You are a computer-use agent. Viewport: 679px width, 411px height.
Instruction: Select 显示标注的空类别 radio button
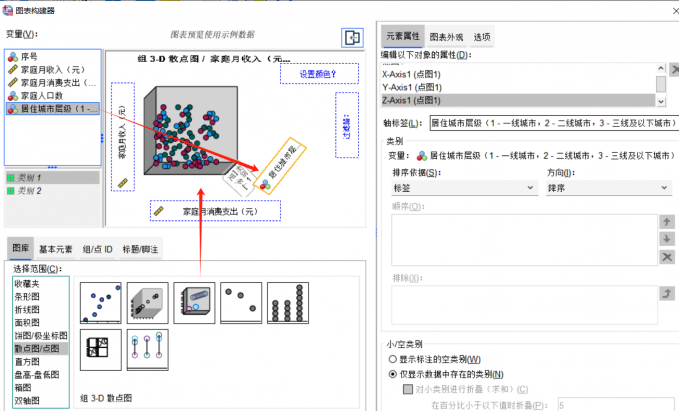point(393,359)
